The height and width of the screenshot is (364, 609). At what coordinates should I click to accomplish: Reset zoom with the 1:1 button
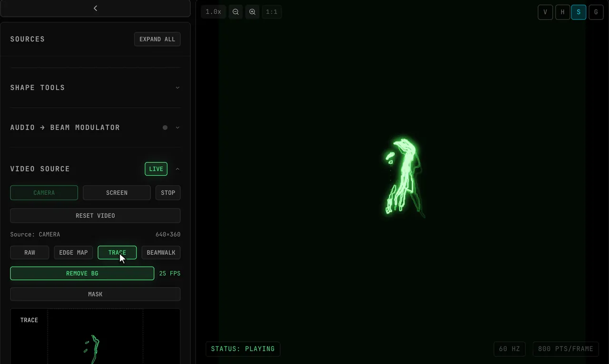(x=272, y=12)
